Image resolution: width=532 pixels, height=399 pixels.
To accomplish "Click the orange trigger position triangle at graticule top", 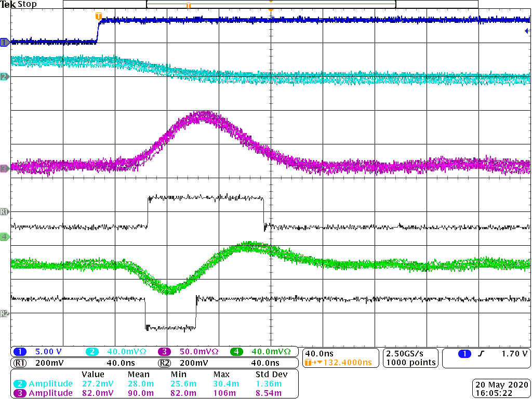I will (x=271, y=10).
